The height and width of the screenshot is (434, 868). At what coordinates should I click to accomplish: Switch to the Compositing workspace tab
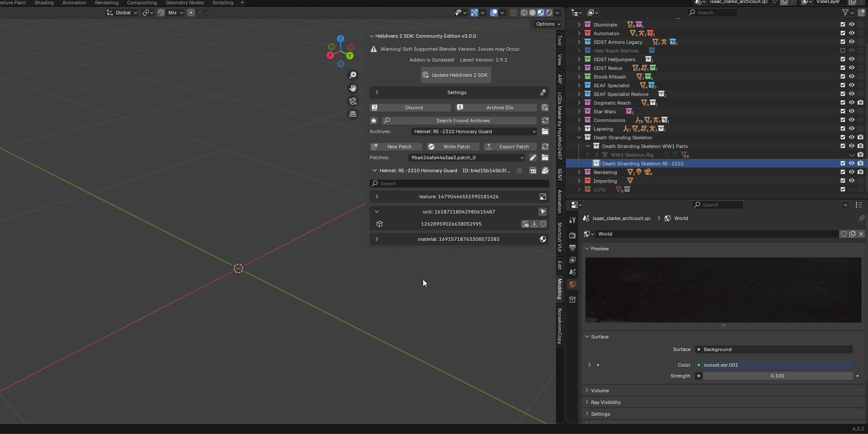coord(142,3)
